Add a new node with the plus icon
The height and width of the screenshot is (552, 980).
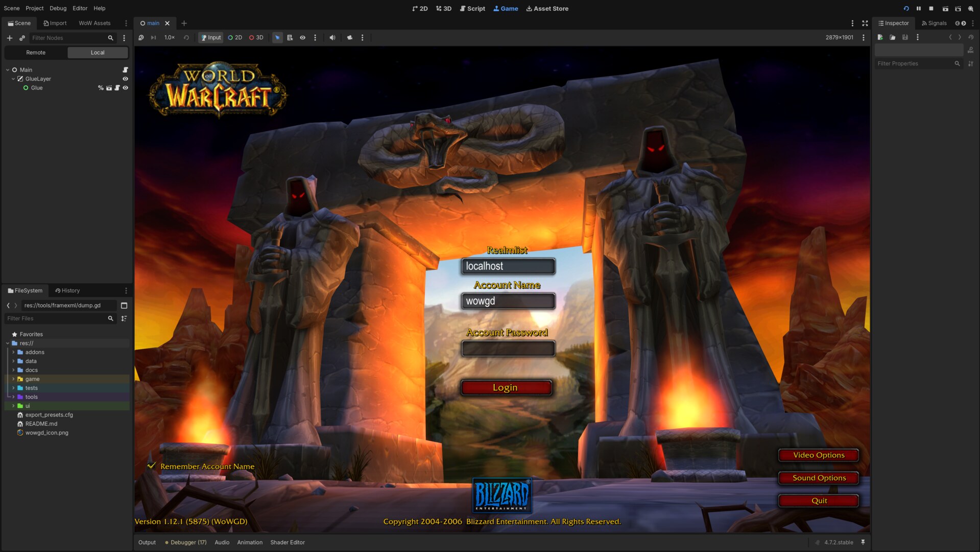tap(9, 38)
